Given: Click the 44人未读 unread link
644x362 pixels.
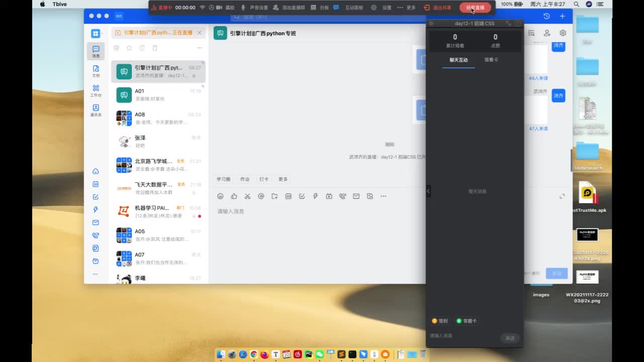Looking at the screenshot, I should point(538,78).
